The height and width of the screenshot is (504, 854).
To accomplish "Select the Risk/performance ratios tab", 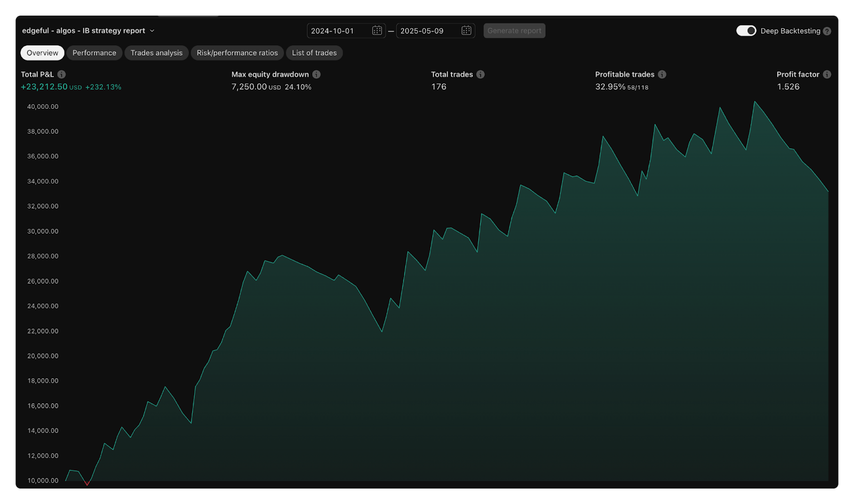I will point(237,53).
